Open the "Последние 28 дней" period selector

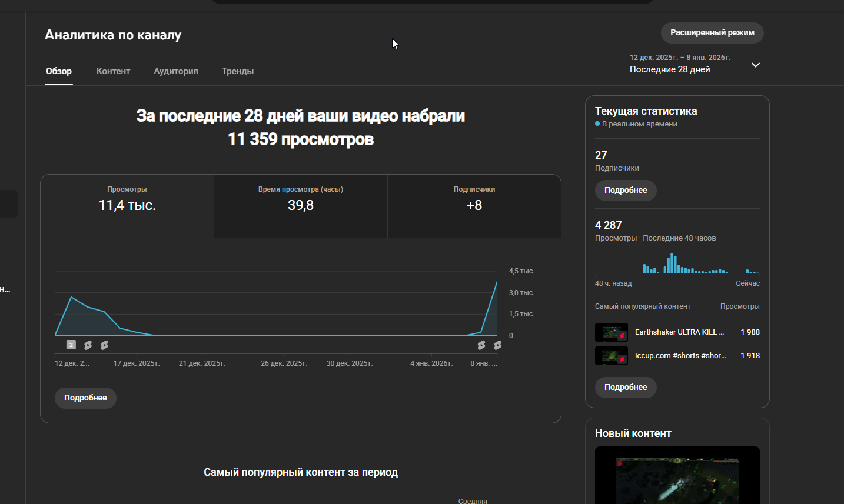point(695,64)
